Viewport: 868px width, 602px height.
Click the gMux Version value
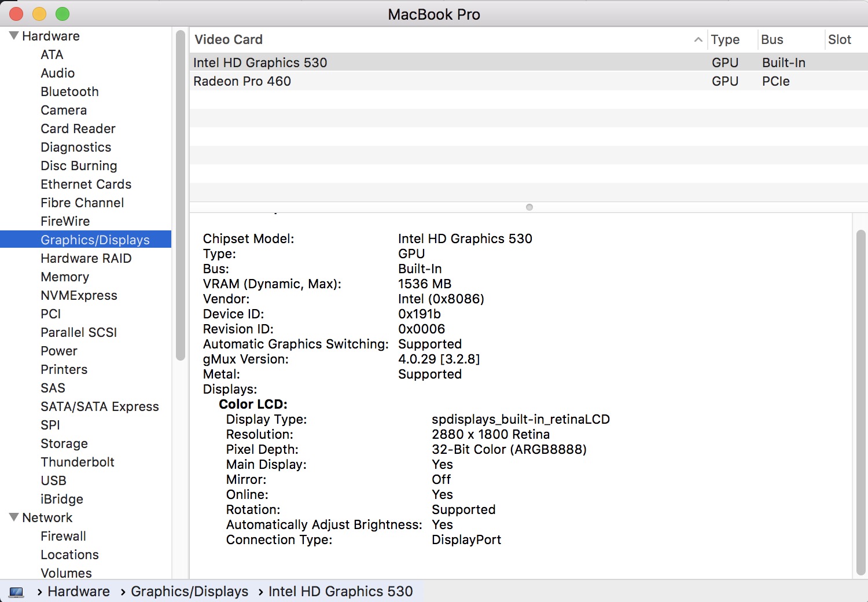tap(439, 359)
